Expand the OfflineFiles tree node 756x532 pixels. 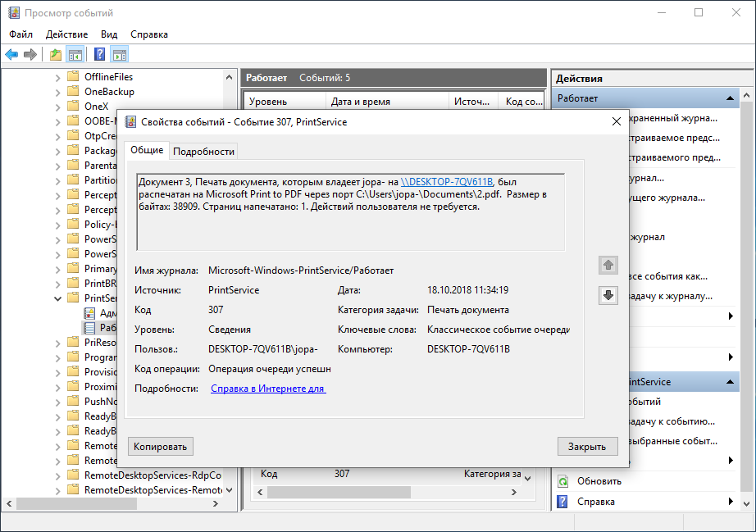click(x=58, y=78)
